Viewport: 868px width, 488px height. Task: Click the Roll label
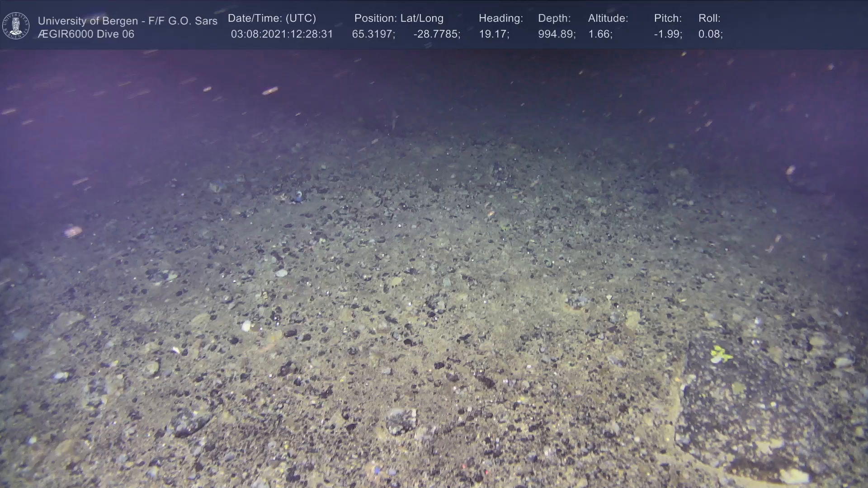click(x=709, y=19)
